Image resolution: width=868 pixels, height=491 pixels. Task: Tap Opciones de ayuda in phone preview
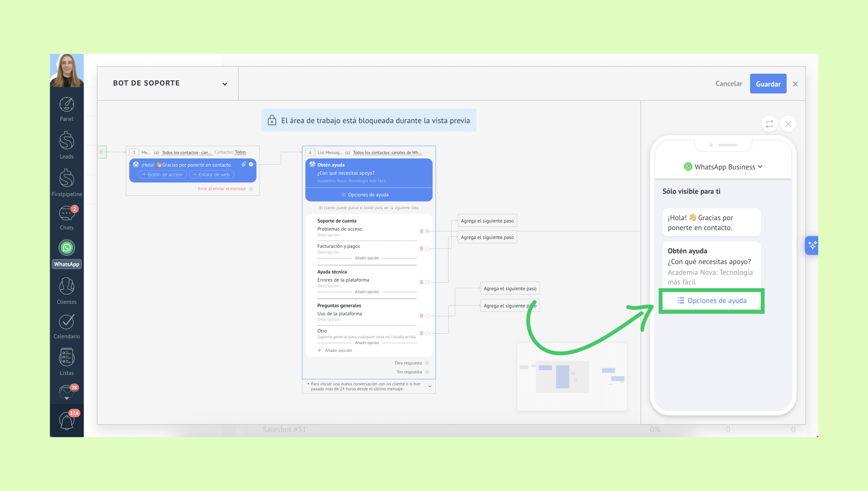pyautogui.click(x=711, y=300)
